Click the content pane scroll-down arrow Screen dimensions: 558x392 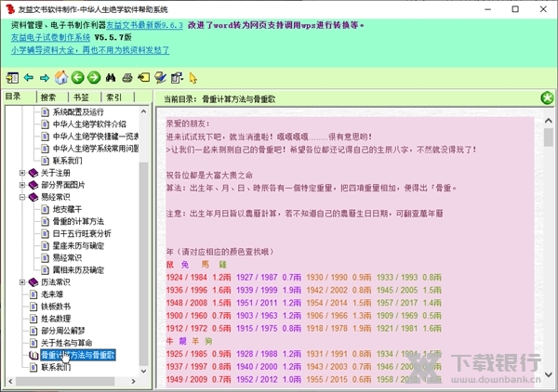(x=549, y=374)
